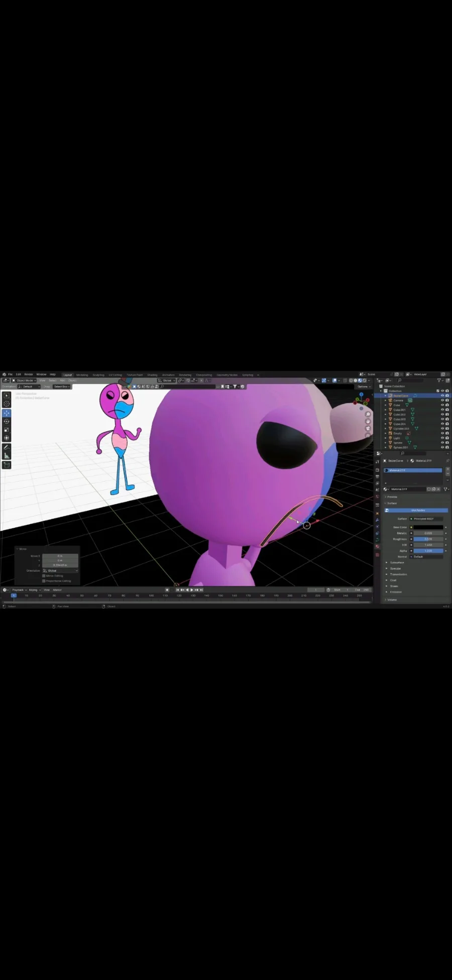Select Material.019 slot in material list

(x=413, y=470)
